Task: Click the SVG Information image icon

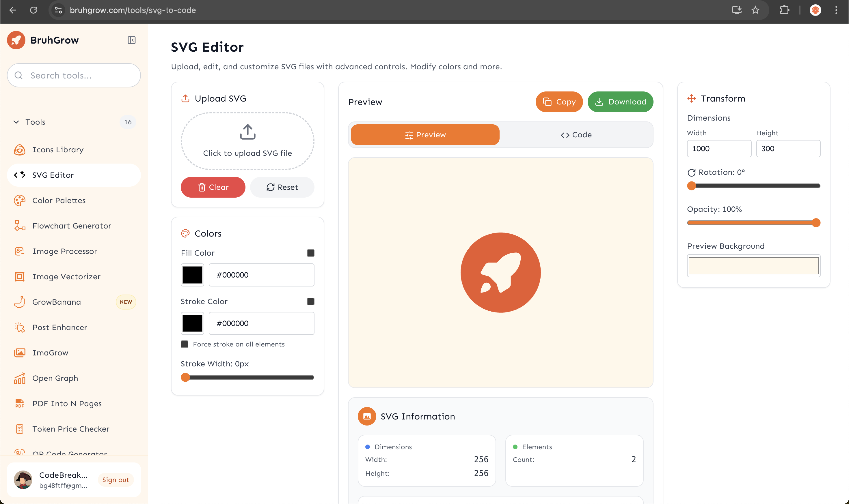Action: pos(367,416)
